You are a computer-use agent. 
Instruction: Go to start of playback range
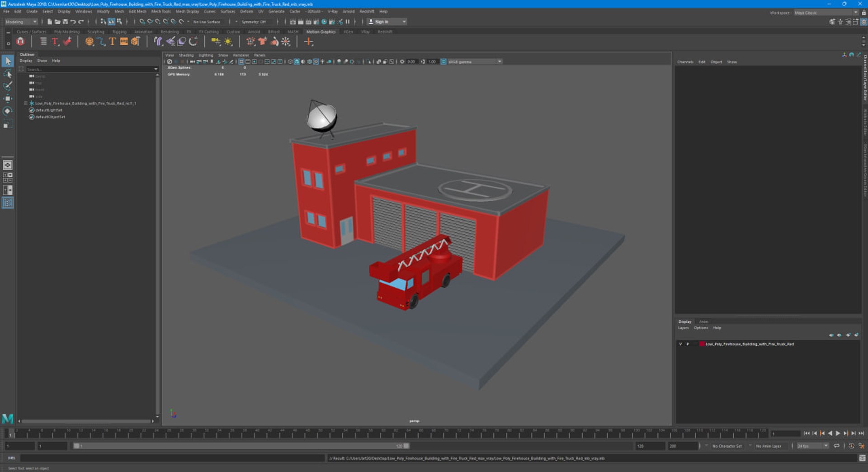pos(807,433)
